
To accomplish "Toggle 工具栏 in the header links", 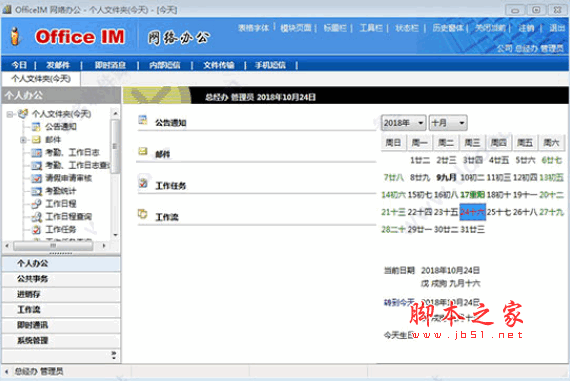I will click(x=371, y=28).
